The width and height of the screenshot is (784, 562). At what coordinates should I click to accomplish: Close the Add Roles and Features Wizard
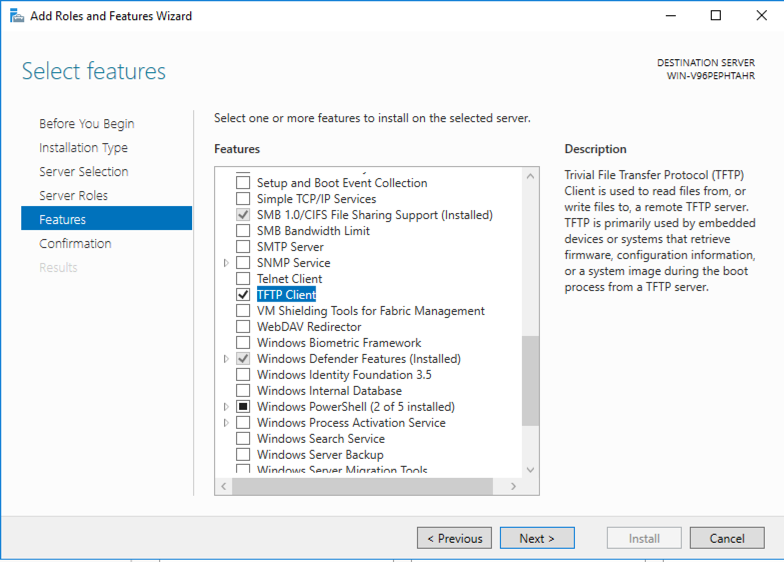(x=760, y=16)
